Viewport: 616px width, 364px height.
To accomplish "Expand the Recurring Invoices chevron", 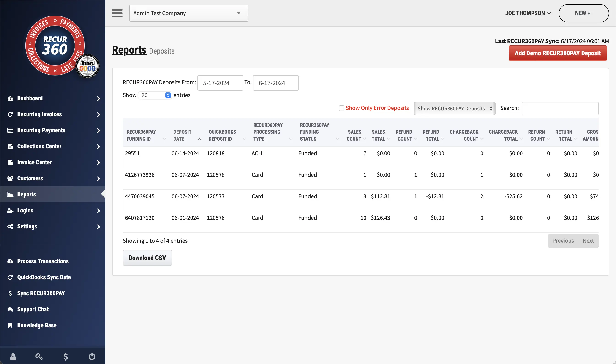I will click(98, 114).
